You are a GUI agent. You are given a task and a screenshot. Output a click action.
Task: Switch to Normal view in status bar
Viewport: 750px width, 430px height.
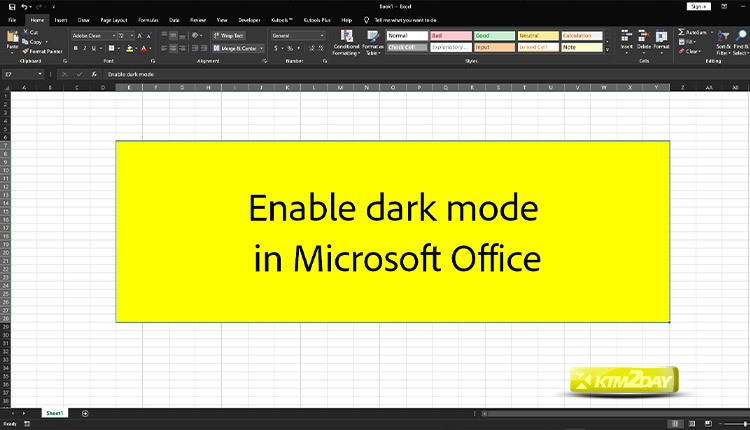(675, 424)
